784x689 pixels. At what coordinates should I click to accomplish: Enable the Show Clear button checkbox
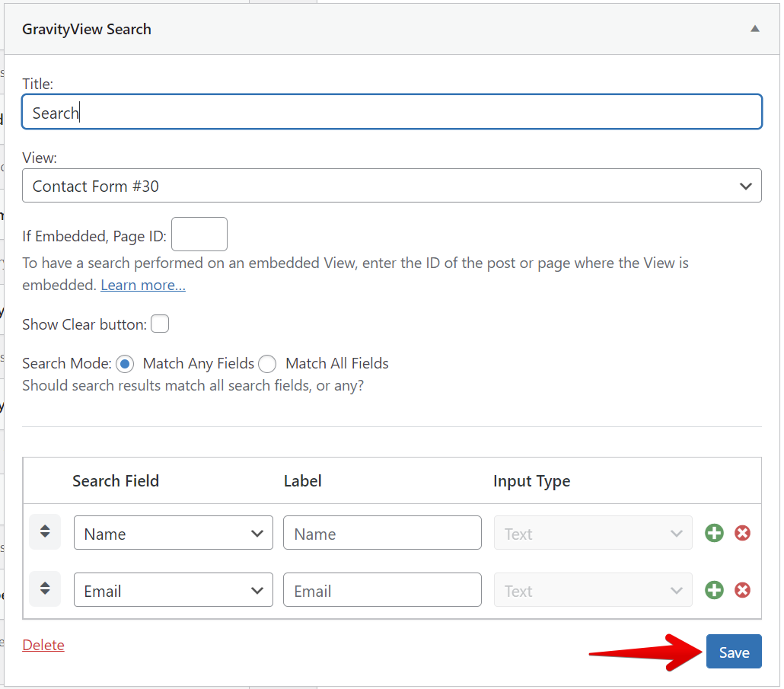pyautogui.click(x=160, y=324)
